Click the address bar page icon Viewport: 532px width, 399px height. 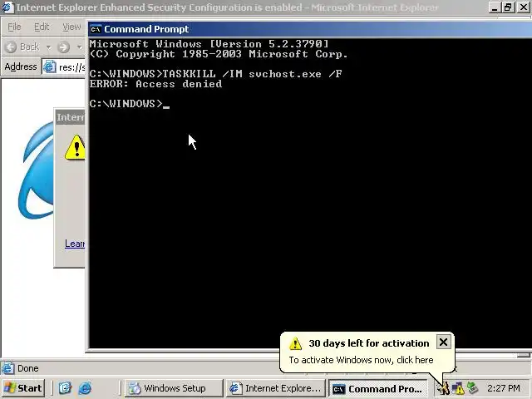[50, 66]
